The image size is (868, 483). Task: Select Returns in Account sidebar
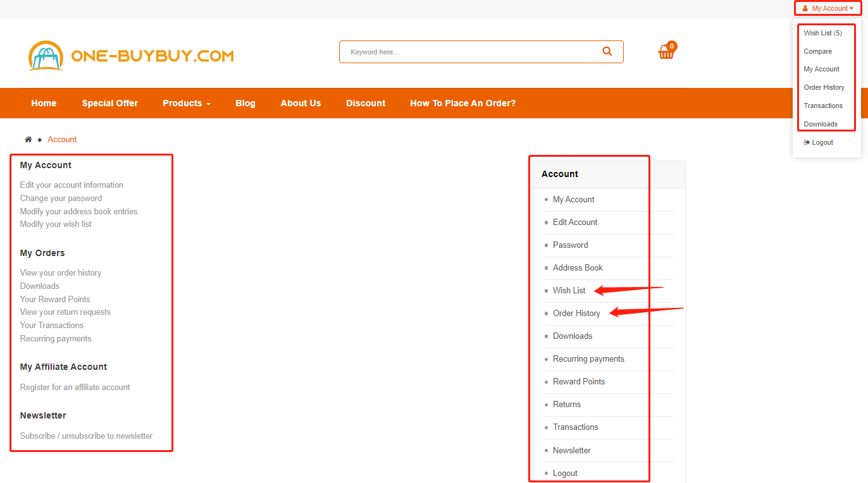click(x=567, y=405)
